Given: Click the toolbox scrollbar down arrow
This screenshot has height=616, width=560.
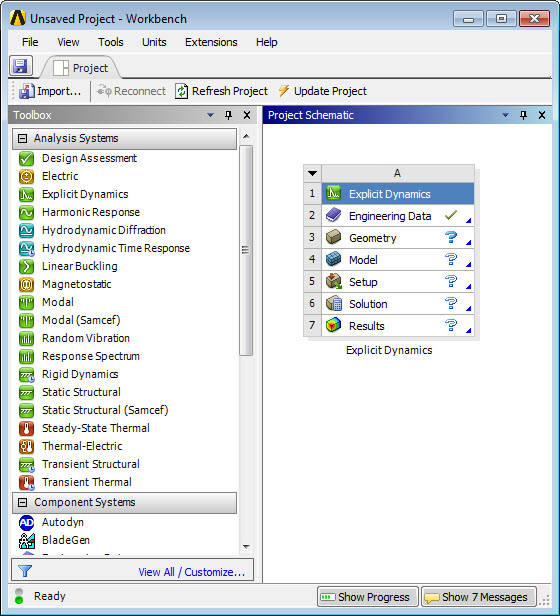Looking at the screenshot, I should (x=246, y=546).
